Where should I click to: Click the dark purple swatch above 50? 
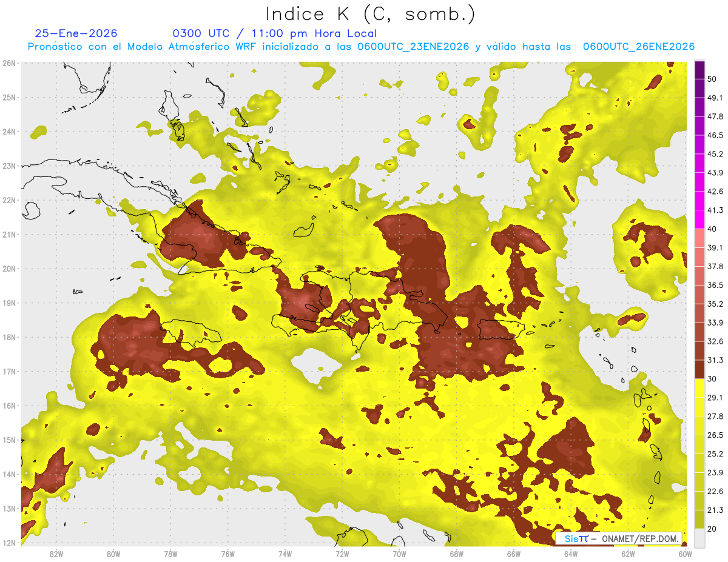pyautogui.click(x=700, y=70)
